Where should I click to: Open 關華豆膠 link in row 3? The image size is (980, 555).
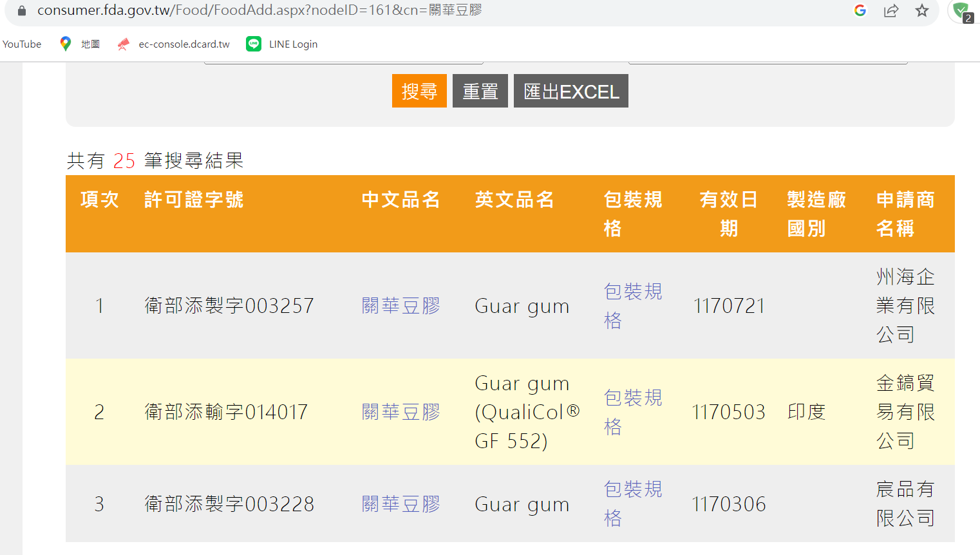pos(401,504)
